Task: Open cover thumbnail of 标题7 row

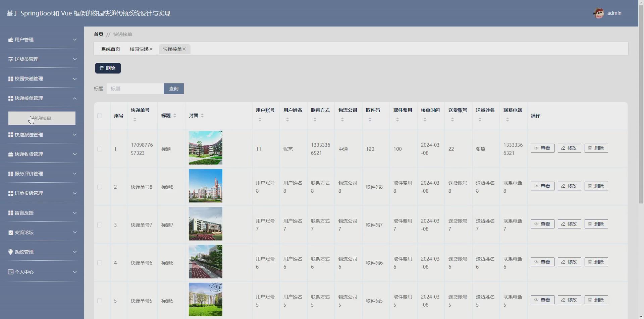Action: pyautogui.click(x=206, y=224)
